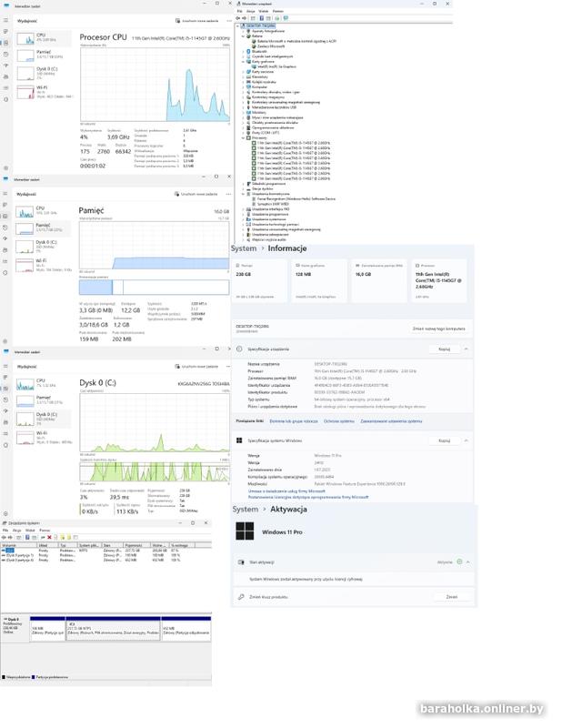The height and width of the screenshot is (728, 562).
Task: Open more options (...) in CPU Task Manager window
Action: (228, 21)
